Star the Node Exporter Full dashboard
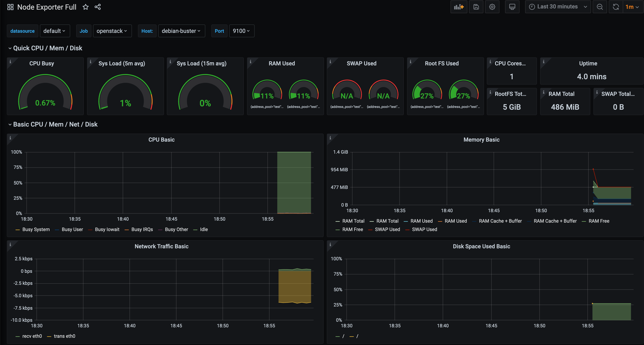 pyautogui.click(x=85, y=7)
